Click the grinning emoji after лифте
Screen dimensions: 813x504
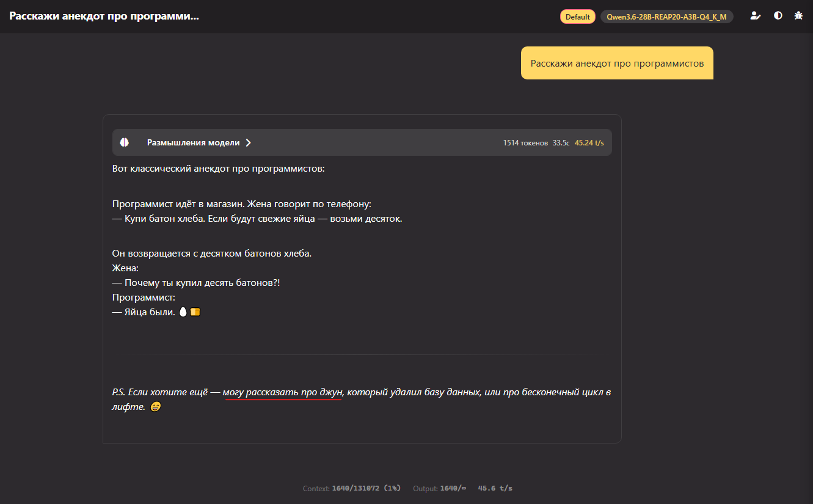[155, 407]
